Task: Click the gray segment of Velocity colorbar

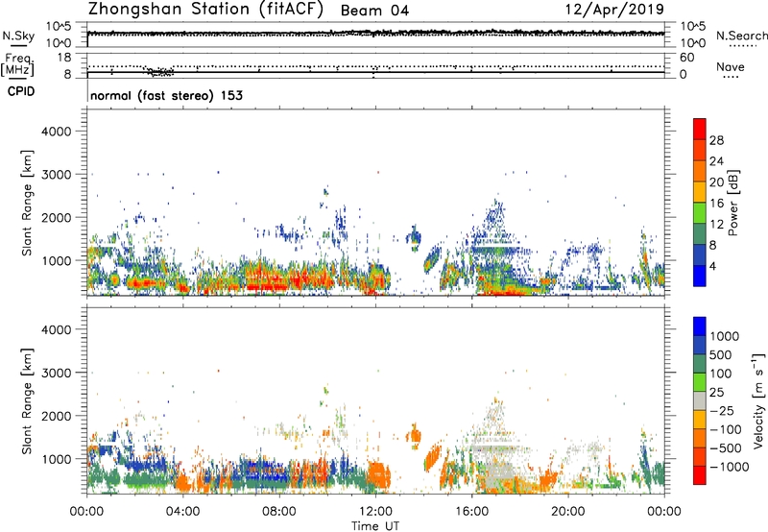Action: tap(700, 400)
